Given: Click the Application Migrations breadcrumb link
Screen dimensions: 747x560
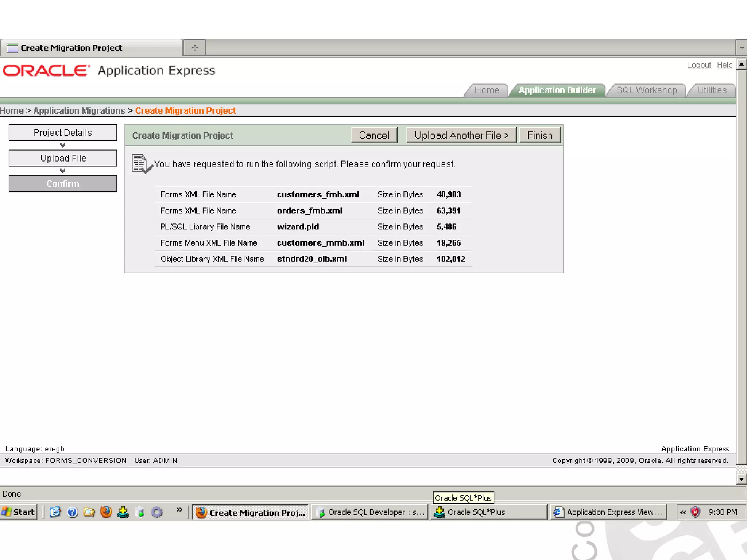Looking at the screenshot, I should pyautogui.click(x=79, y=110).
